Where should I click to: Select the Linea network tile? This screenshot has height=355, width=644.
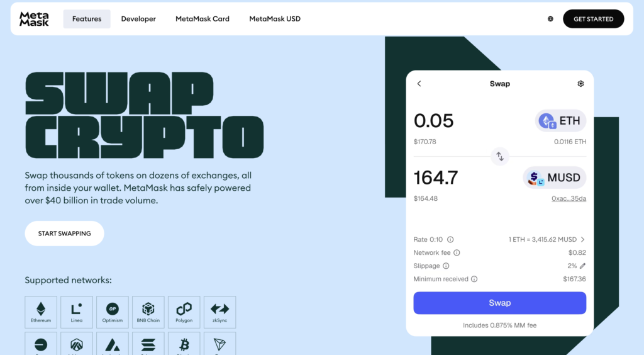pyautogui.click(x=77, y=312)
